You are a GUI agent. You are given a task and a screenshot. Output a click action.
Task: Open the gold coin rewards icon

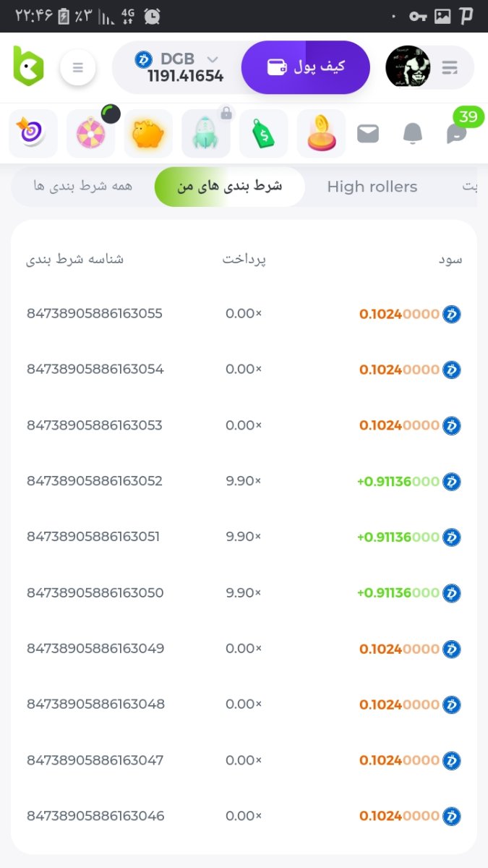pyautogui.click(x=322, y=133)
